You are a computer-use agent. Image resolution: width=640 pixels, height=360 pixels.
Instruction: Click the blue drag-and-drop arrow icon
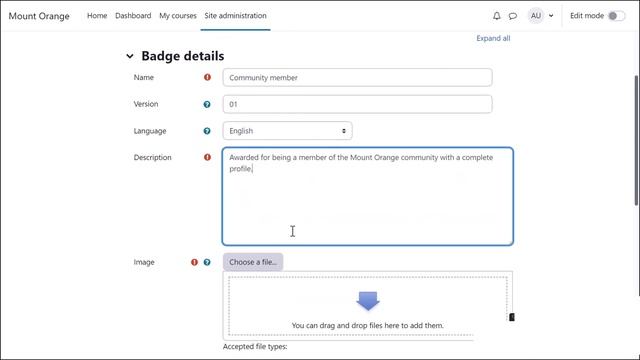pyautogui.click(x=368, y=301)
